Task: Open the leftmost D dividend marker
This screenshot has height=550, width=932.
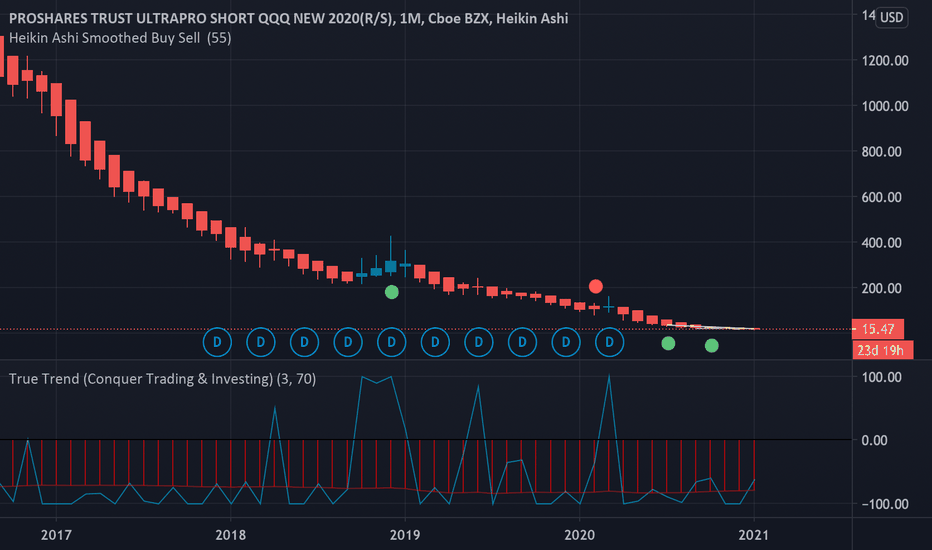Action: click(217, 342)
